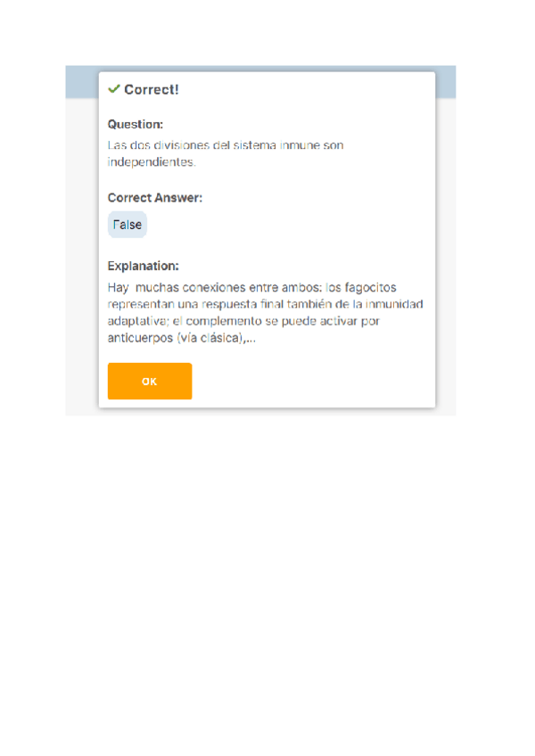Viewport: 535px width, 756px height.
Task: Click the explanation line starting "adaptativa; el complemento"
Action: [x=244, y=321]
